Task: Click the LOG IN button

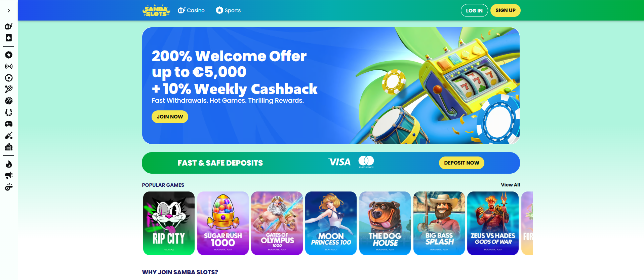Action: click(474, 10)
